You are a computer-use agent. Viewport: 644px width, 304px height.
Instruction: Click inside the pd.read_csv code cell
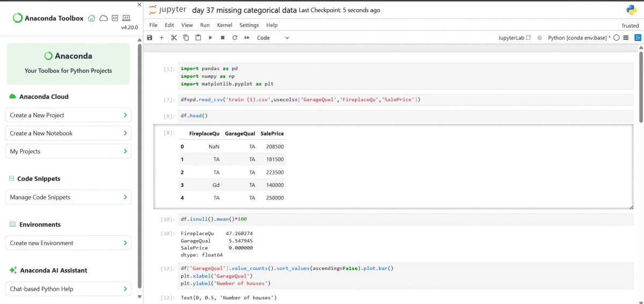click(x=405, y=100)
